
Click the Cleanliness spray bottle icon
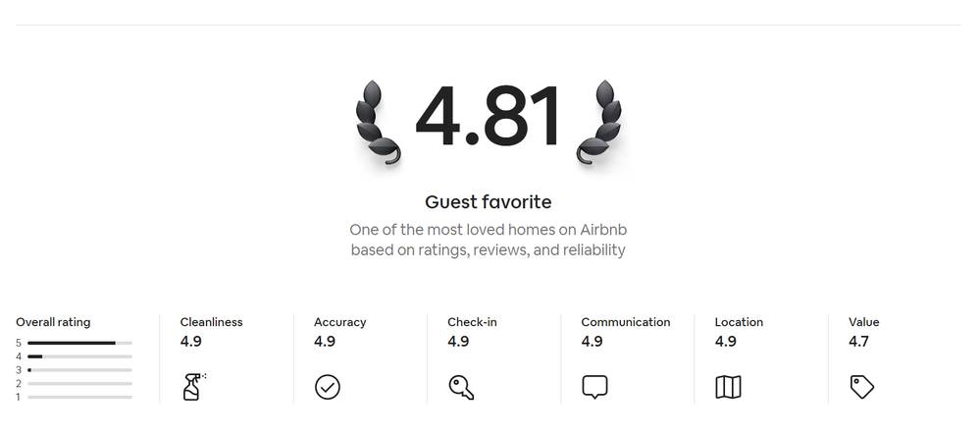click(x=192, y=386)
